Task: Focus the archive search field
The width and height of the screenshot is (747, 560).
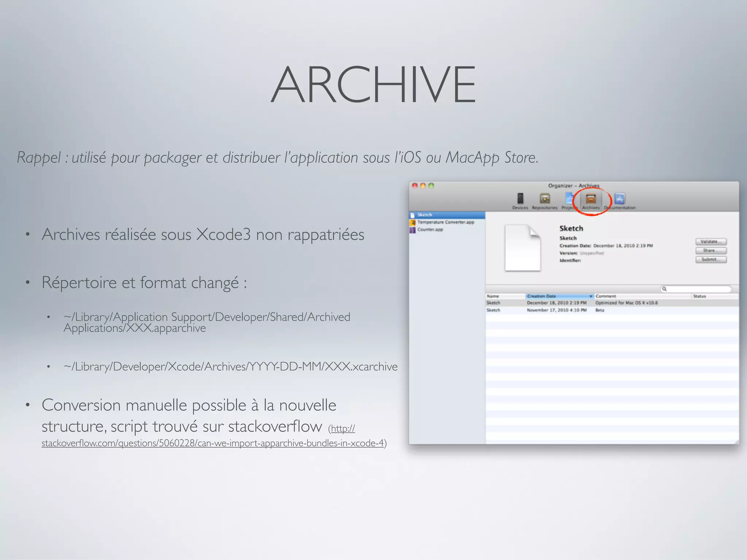Action: pyautogui.click(x=696, y=289)
